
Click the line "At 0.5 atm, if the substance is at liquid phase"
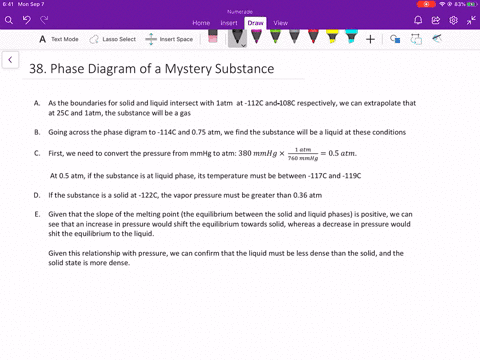pyautogui.click(x=205, y=176)
